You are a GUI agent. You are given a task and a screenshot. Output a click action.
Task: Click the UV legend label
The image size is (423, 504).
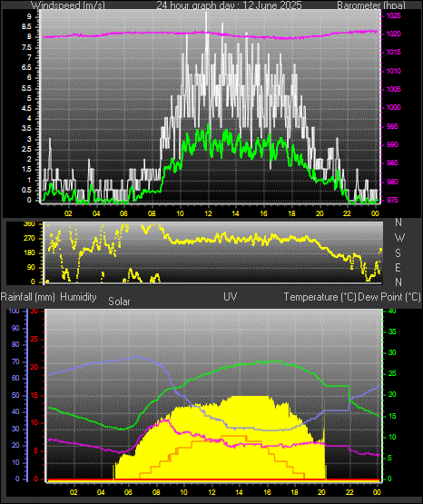point(231,297)
